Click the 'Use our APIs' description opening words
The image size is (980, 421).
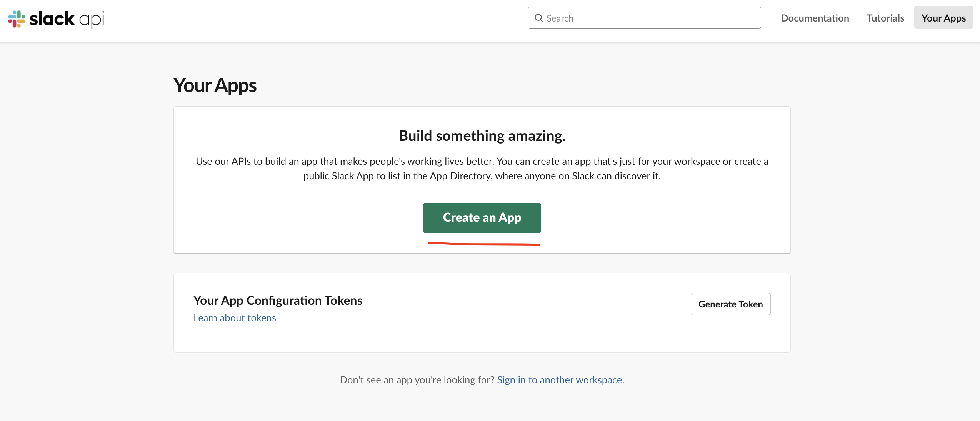coord(223,161)
